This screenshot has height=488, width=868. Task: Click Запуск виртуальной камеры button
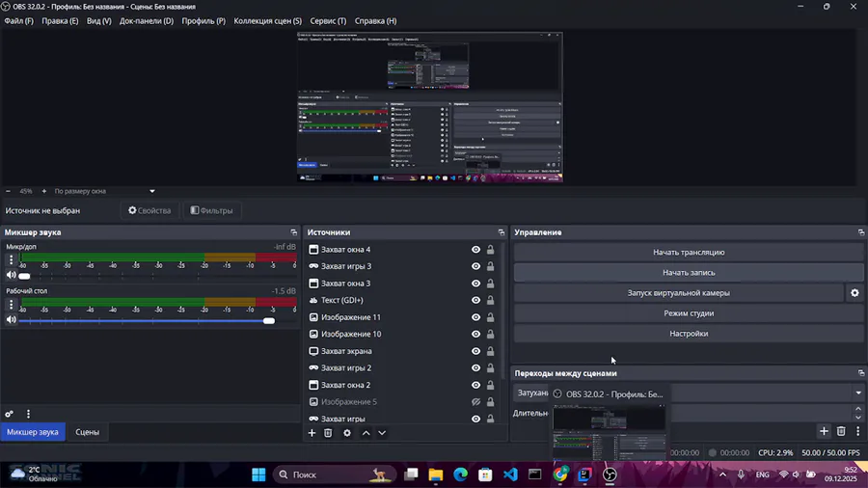point(679,293)
